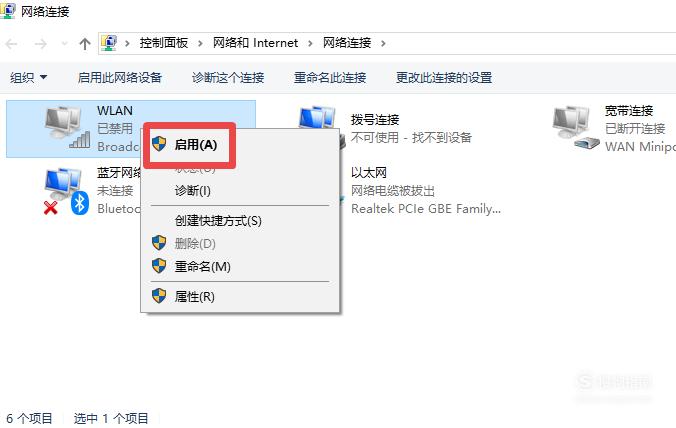Select the Bluetooth network connection icon
This screenshot has width=676, height=428.
[x=66, y=191]
